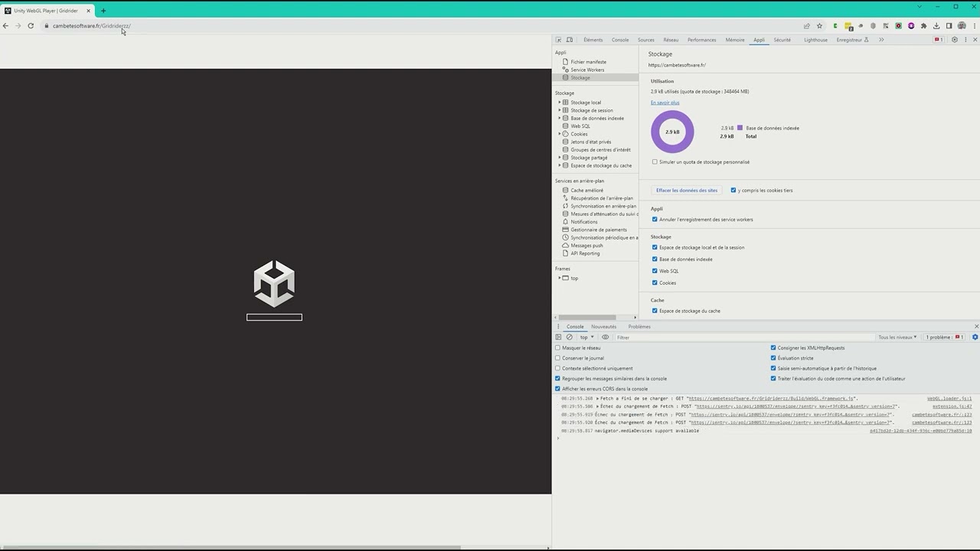Toggle the device toolbar emulation icon

click(569, 40)
